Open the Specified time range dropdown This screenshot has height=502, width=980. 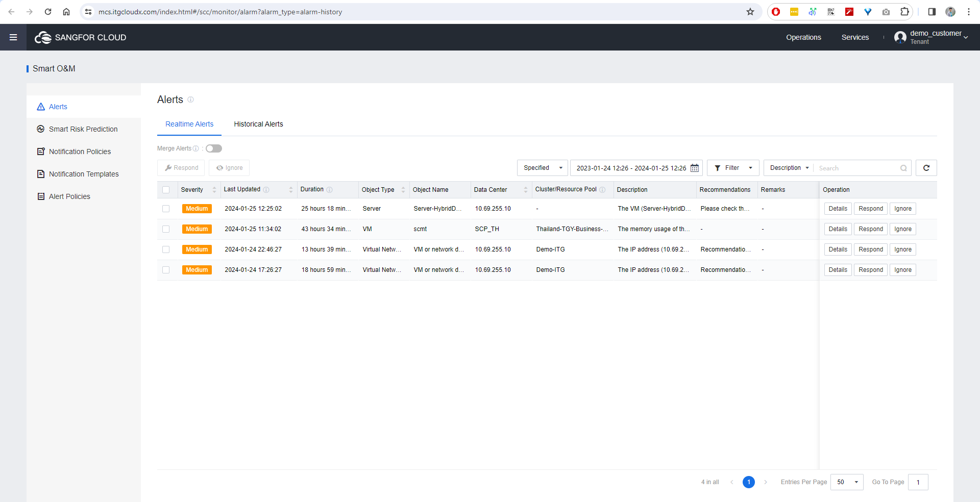click(x=542, y=168)
